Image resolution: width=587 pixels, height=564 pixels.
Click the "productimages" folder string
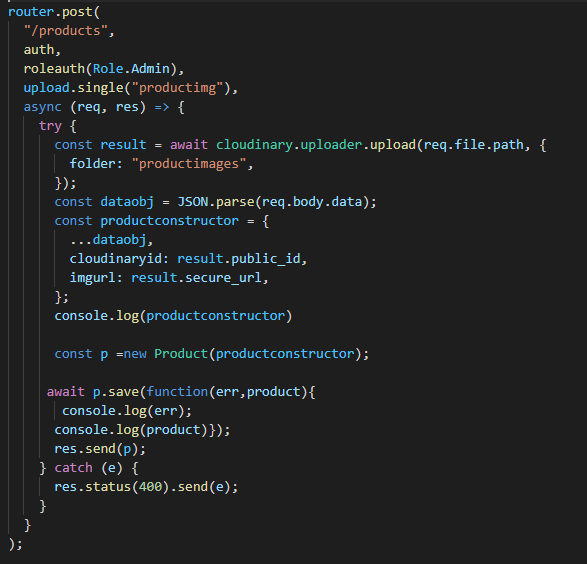[x=189, y=164]
